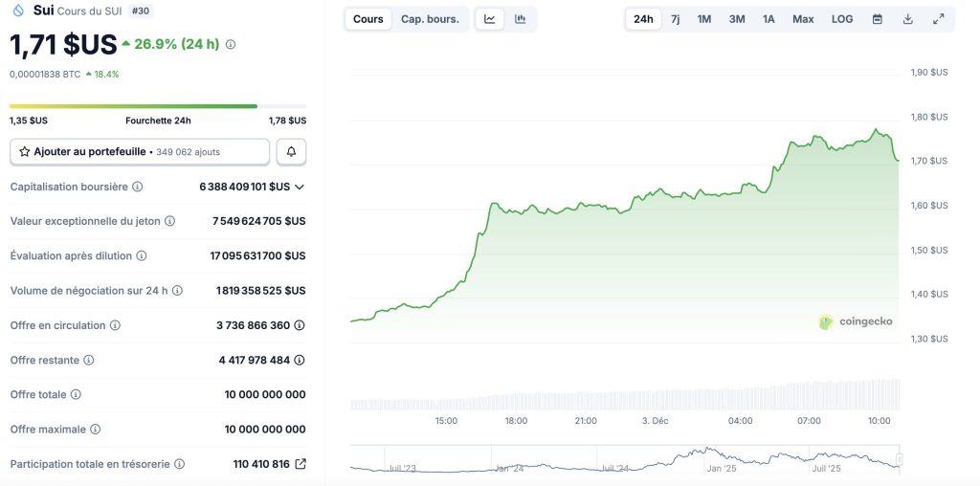Show info for Offre restante value

[300, 360]
